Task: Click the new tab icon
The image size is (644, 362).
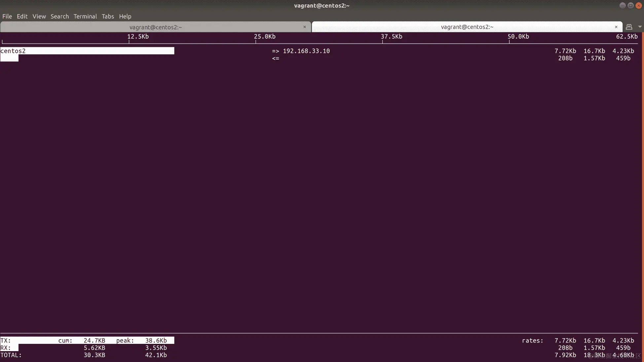Action: 629,27
